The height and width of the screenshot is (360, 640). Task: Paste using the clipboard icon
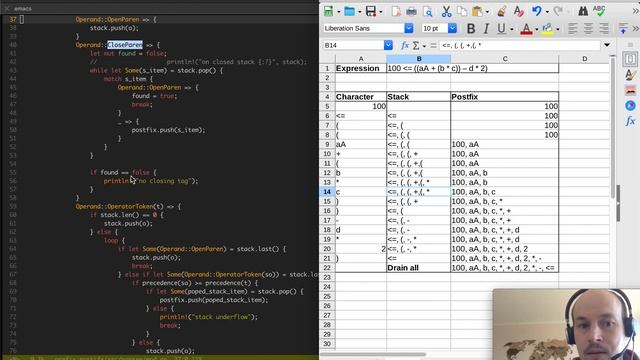pos(477,11)
